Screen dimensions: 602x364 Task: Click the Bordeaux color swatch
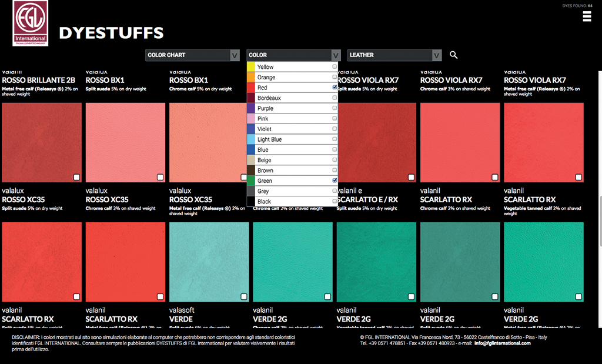(250, 98)
